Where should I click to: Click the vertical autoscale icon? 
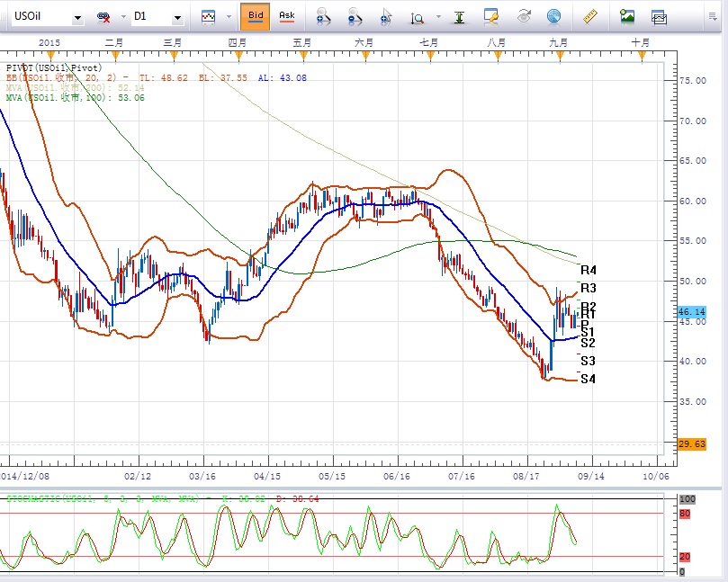[x=459, y=16]
